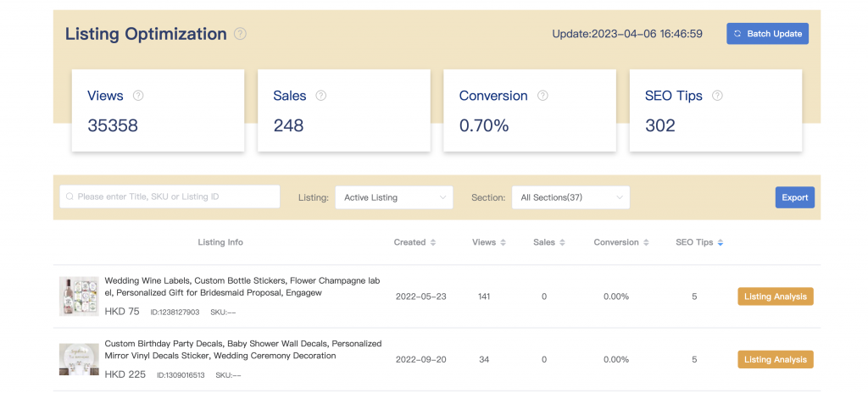
Task: Sort the table by Views column
Action: [504, 242]
